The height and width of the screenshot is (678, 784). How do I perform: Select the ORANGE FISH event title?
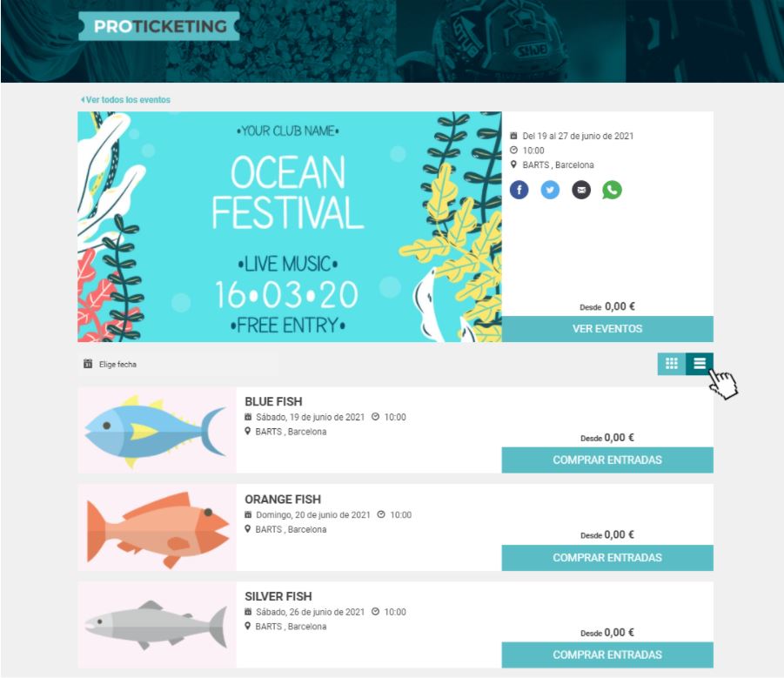point(283,499)
